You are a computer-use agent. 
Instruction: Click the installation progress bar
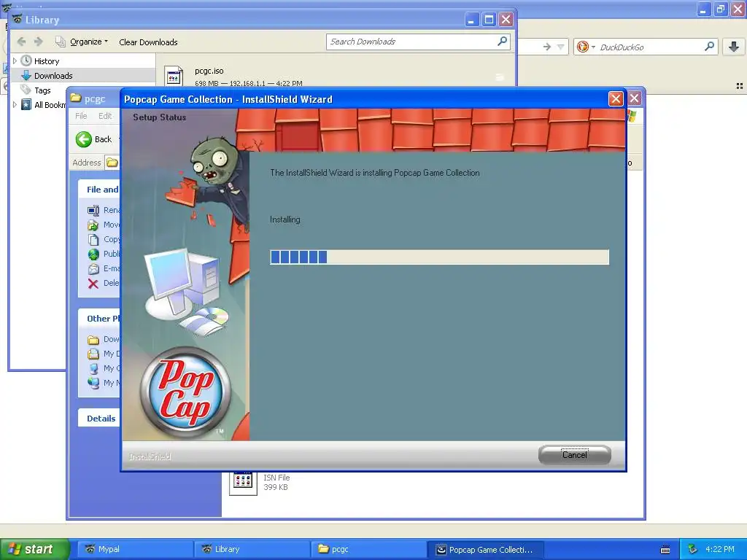pyautogui.click(x=439, y=257)
